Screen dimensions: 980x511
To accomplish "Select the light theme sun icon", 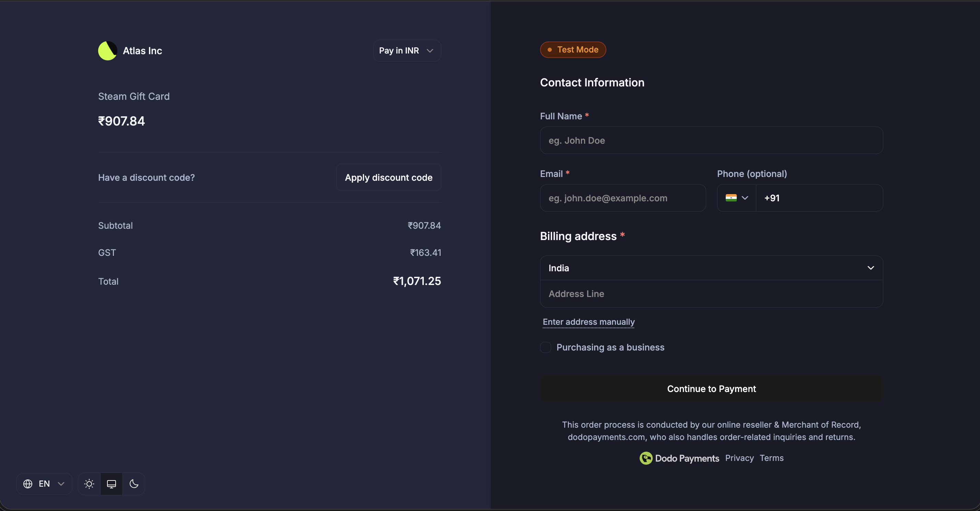I will coord(89,484).
